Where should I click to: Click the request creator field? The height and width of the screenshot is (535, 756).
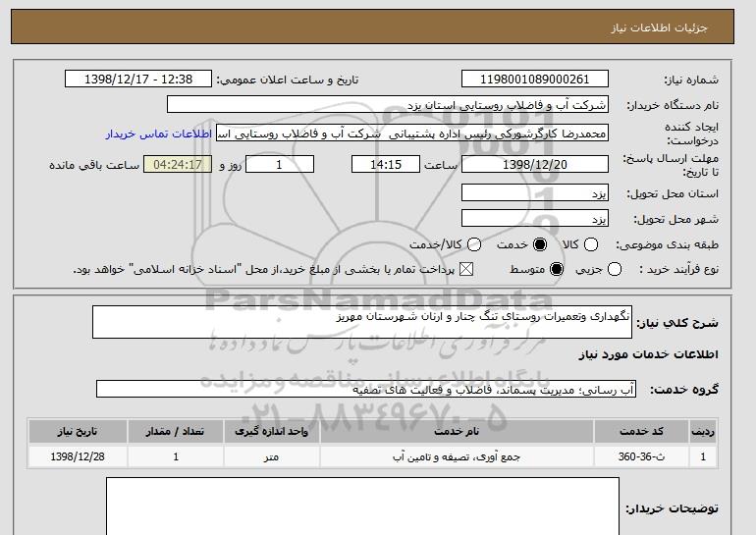[x=412, y=134]
